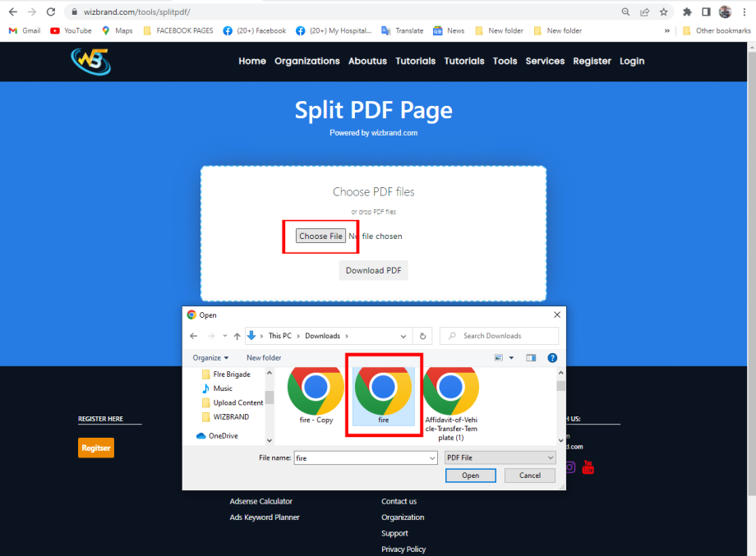This screenshot has height=556, width=756.
Task: Click the Help icon in the Open dialog
Action: [x=551, y=357]
